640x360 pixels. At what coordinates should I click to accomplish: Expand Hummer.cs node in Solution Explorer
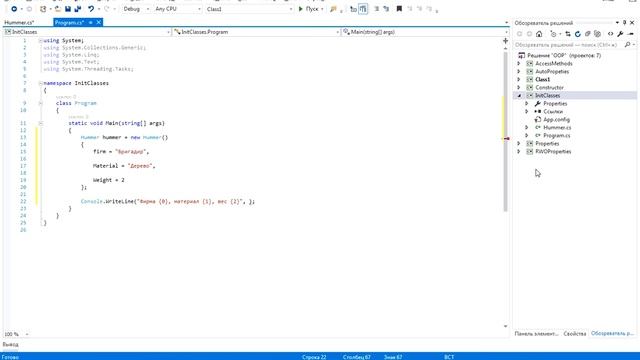tap(527, 127)
